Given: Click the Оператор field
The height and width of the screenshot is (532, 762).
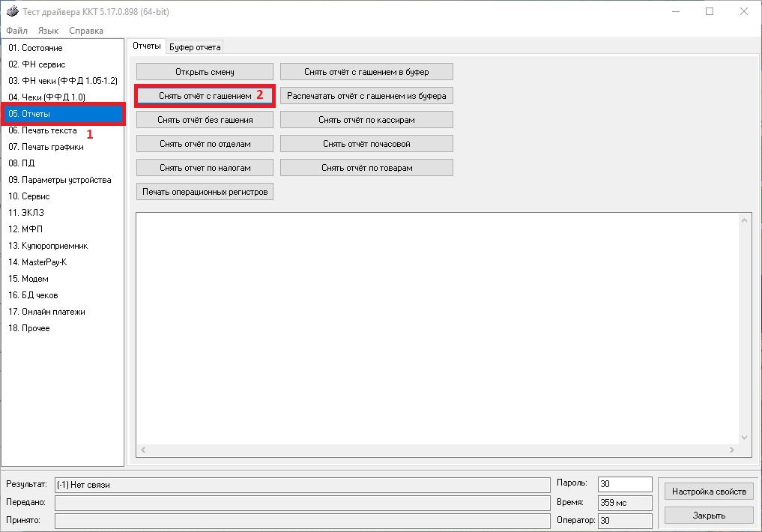Looking at the screenshot, I should [625, 521].
